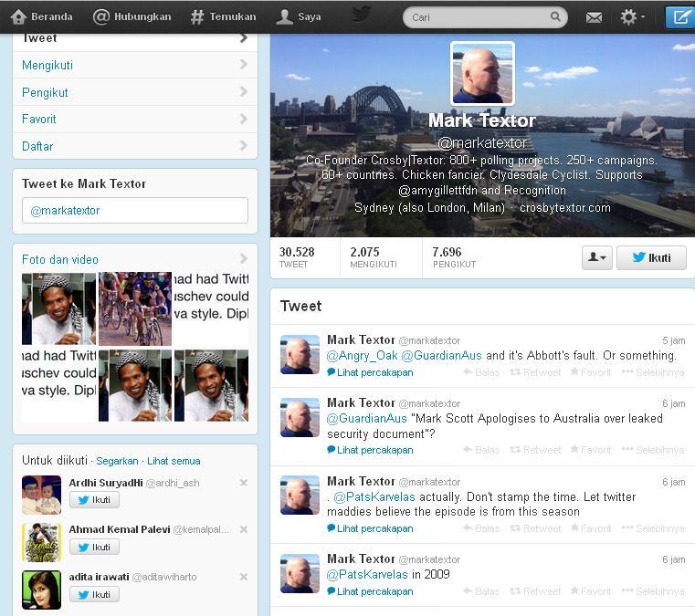Click the @markatextor tweet input box

pos(135,210)
